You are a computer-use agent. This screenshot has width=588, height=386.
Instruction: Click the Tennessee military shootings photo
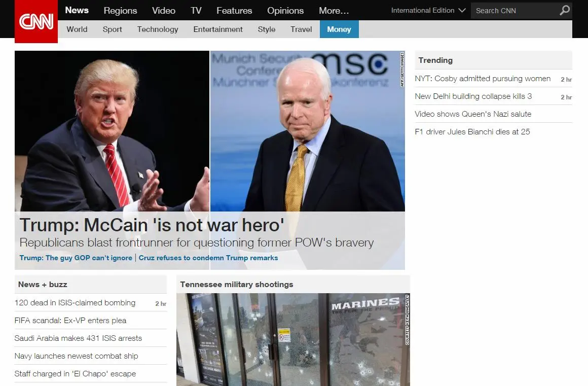292,339
